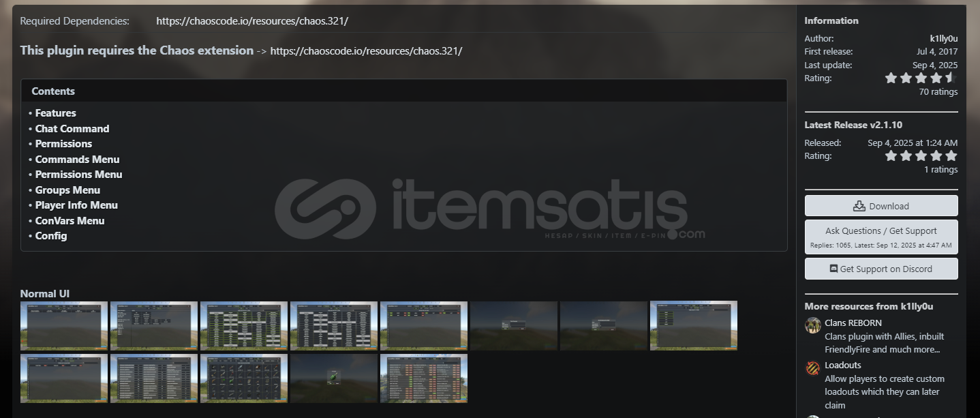Open second thumbnail in bottom Normal UI row
The width and height of the screenshot is (980, 418).
point(154,378)
